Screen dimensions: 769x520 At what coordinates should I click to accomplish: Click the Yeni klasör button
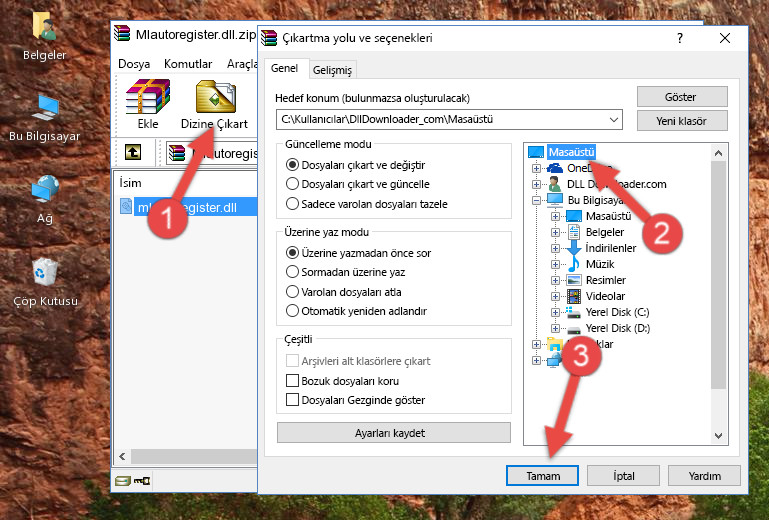coord(680,121)
